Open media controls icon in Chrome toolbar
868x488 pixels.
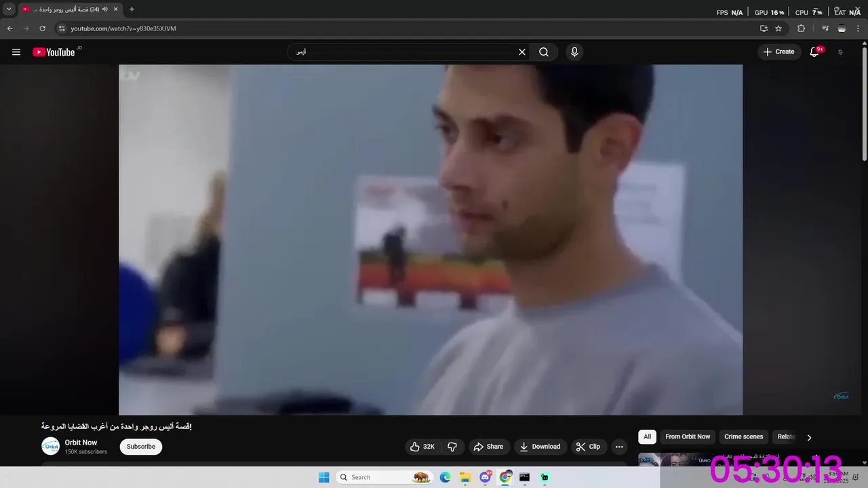pyautogui.click(x=825, y=28)
